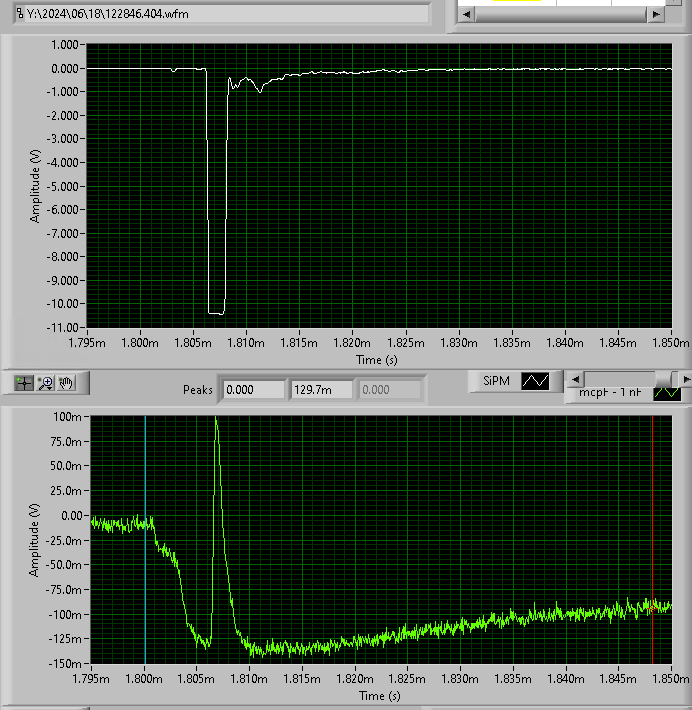This screenshot has width=692, height=710.
Task: Click the -11.00 lower limit of top graph Y axis
Action: click(62, 327)
